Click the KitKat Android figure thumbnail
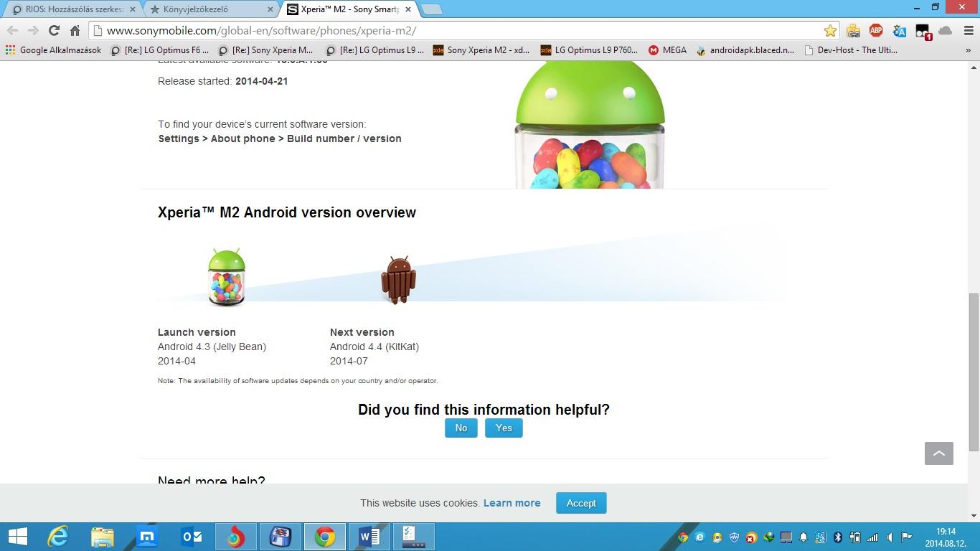 point(398,280)
